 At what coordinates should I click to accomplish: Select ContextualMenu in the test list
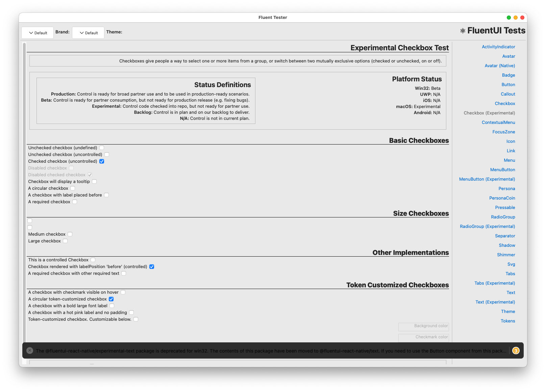498,122
